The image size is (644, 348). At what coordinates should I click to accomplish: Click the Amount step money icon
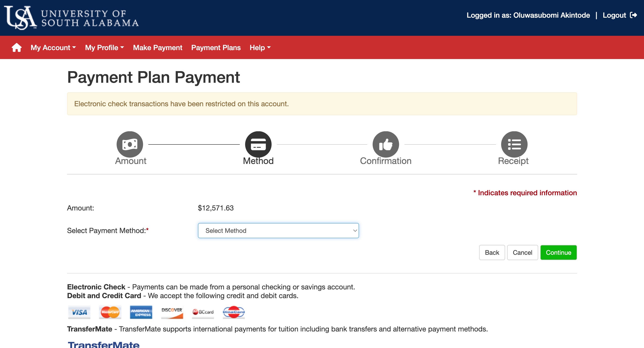[130, 144]
